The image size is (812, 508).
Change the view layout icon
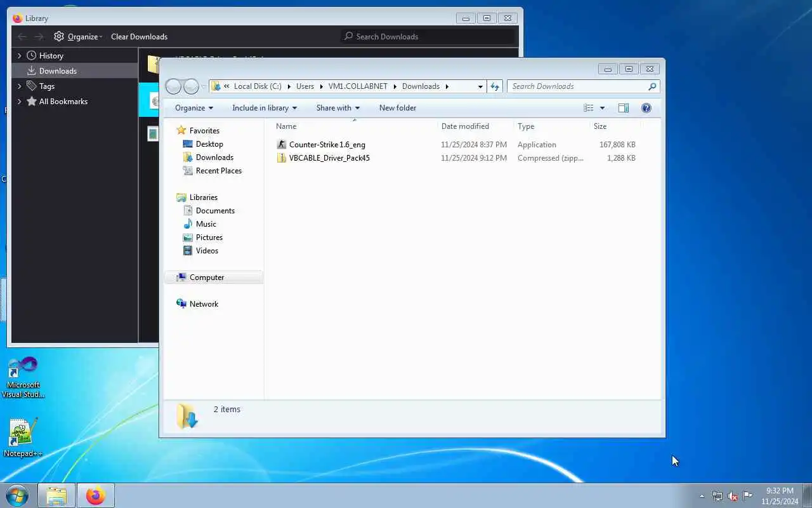pos(589,108)
